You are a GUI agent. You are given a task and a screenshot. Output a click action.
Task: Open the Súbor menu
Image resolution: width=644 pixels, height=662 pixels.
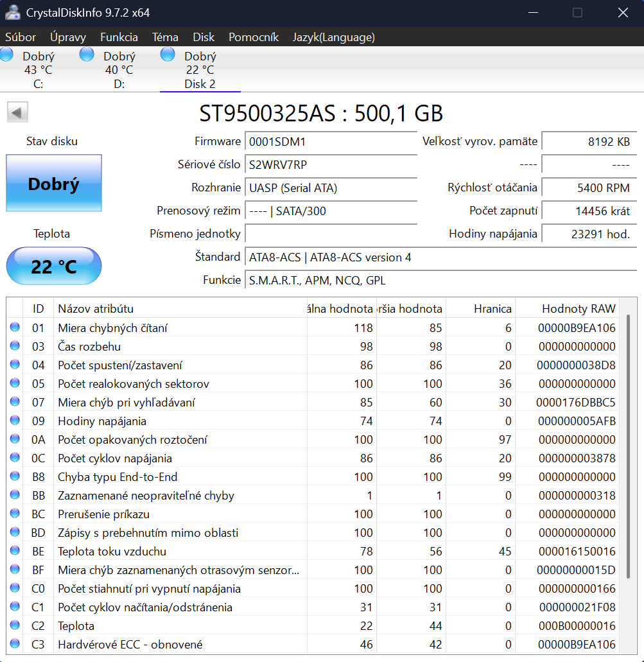point(20,37)
